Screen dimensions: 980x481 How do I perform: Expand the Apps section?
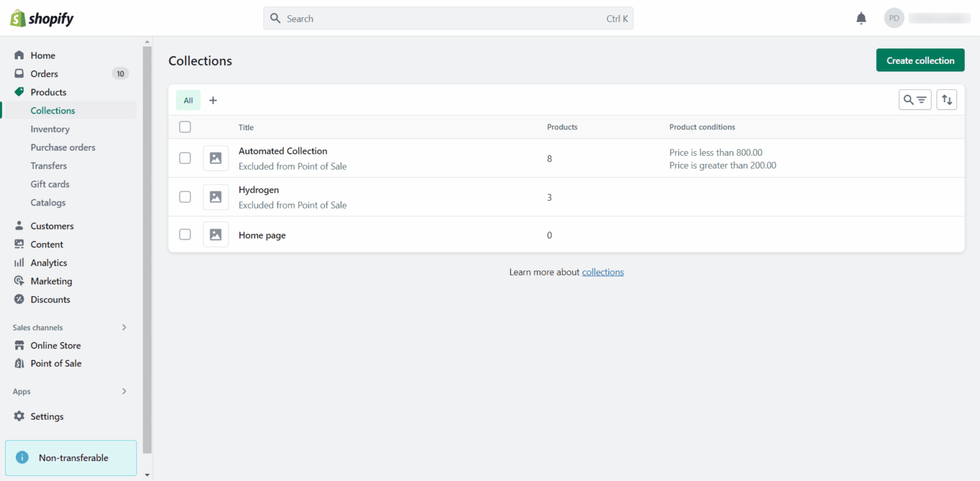pyautogui.click(x=124, y=391)
